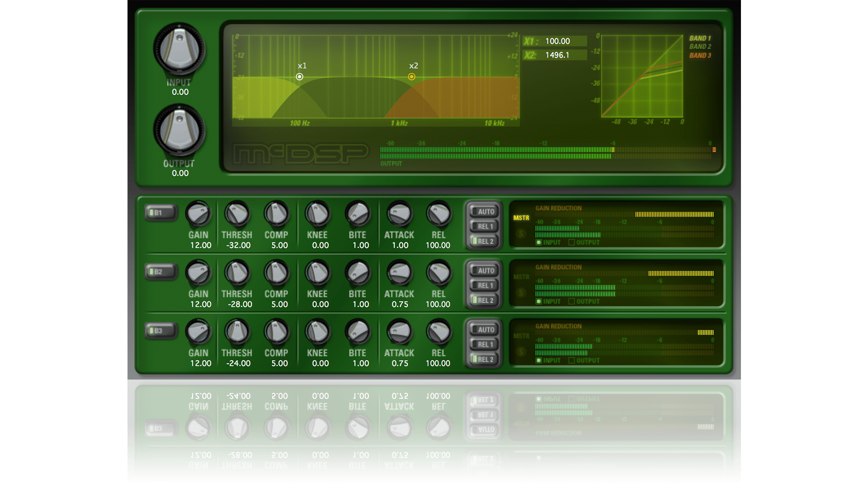
Task: Enable AUTO release for band 3
Action: point(483,330)
